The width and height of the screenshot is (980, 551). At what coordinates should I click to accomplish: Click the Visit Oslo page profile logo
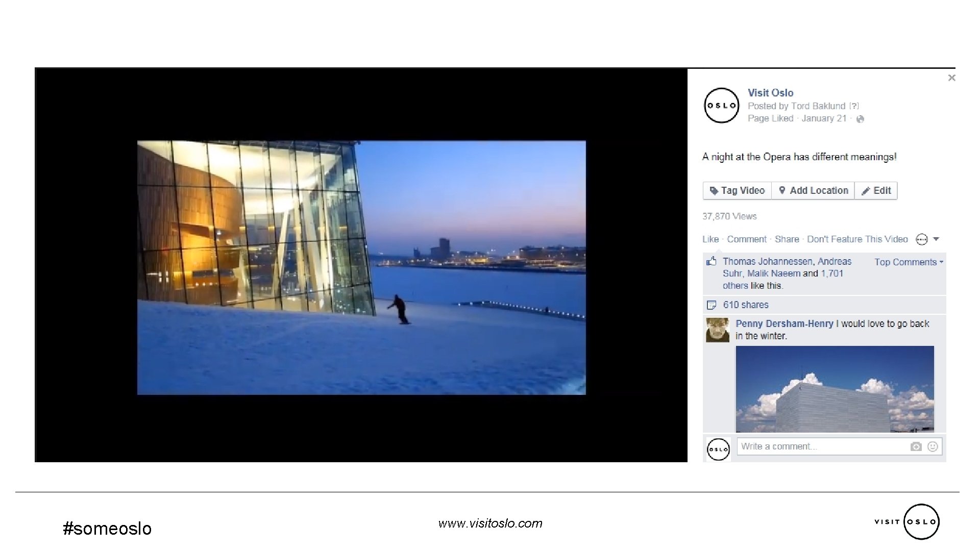click(721, 106)
